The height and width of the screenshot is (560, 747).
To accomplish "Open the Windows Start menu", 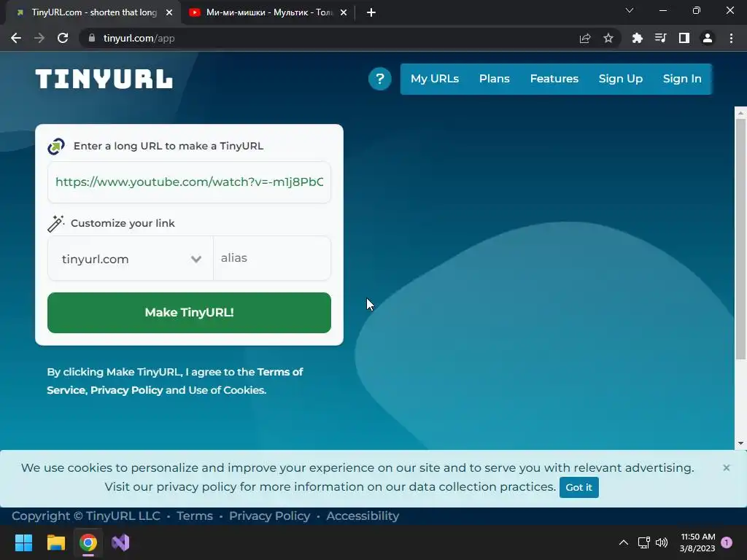I will tap(23, 542).
